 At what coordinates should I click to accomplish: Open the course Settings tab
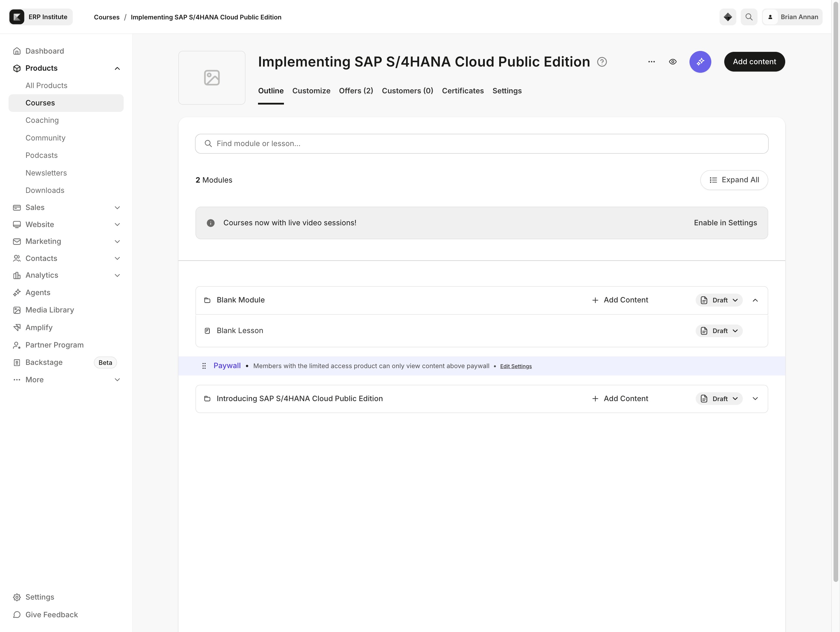507,91
